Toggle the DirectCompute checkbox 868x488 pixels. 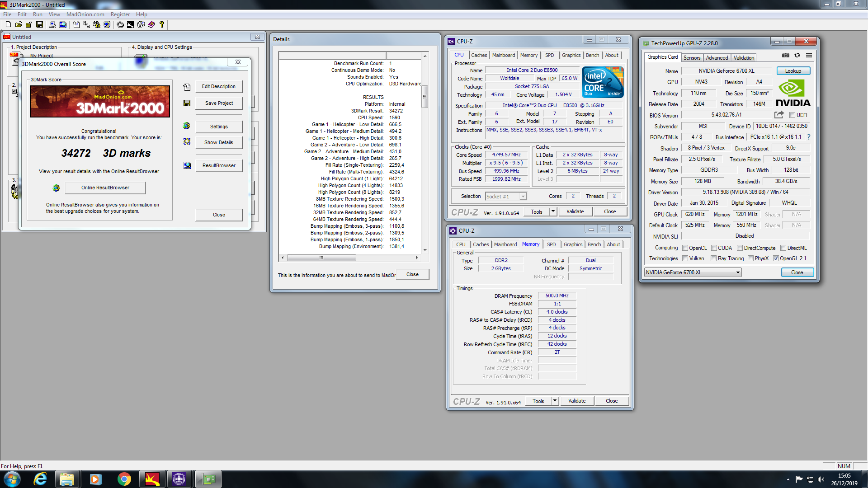740,248
